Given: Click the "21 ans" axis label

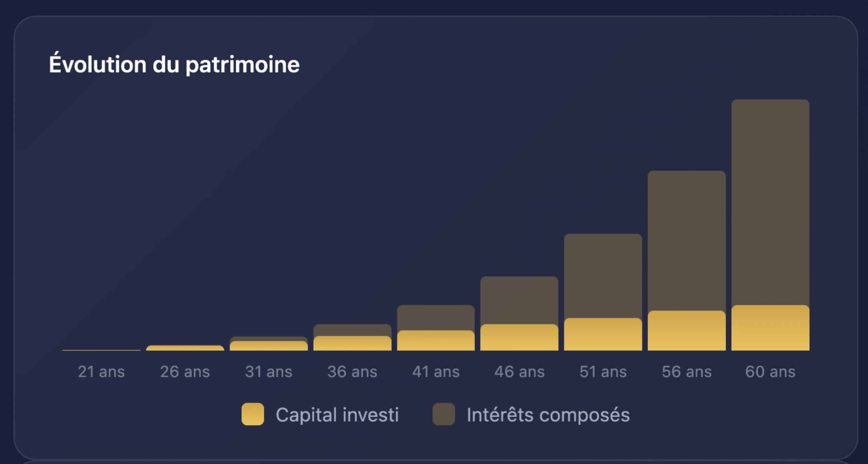Looking at the screenshot, I should tap(101, 372).
